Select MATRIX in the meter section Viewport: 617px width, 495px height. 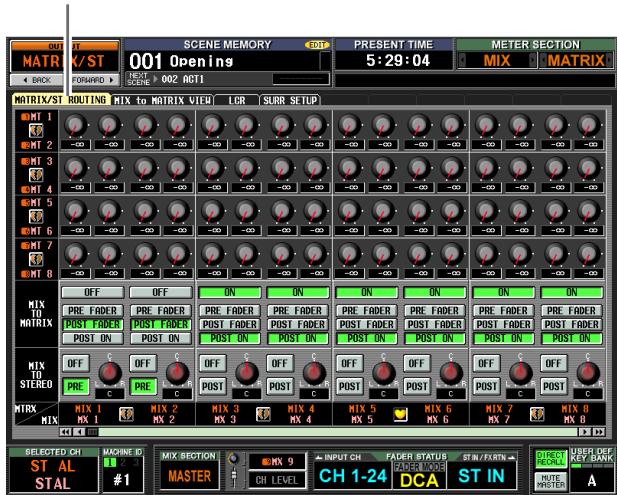pos(576,61)
